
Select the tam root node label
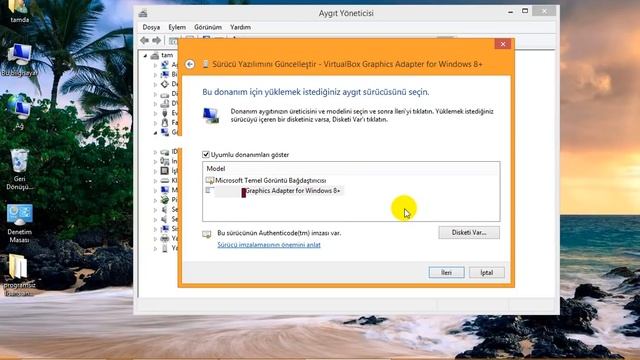(x=167, y=55)
